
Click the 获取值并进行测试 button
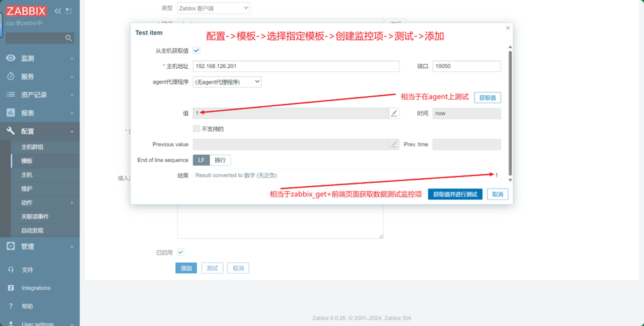455,194
